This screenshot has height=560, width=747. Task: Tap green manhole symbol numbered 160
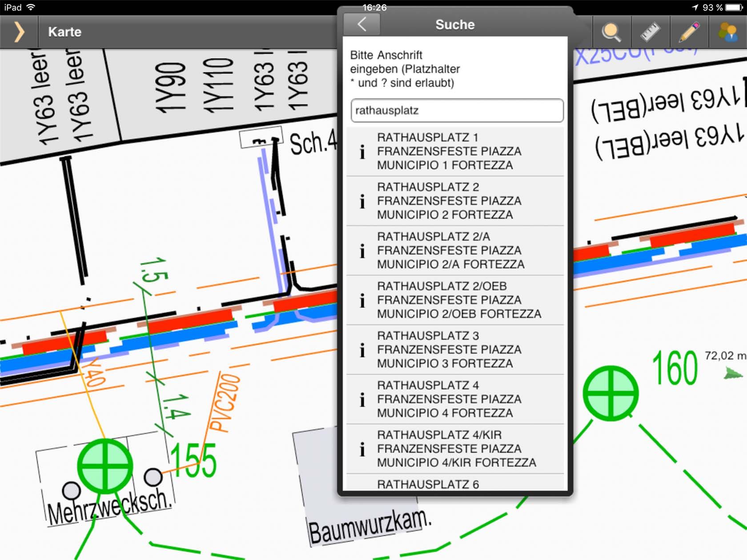[x=610, y=393]
